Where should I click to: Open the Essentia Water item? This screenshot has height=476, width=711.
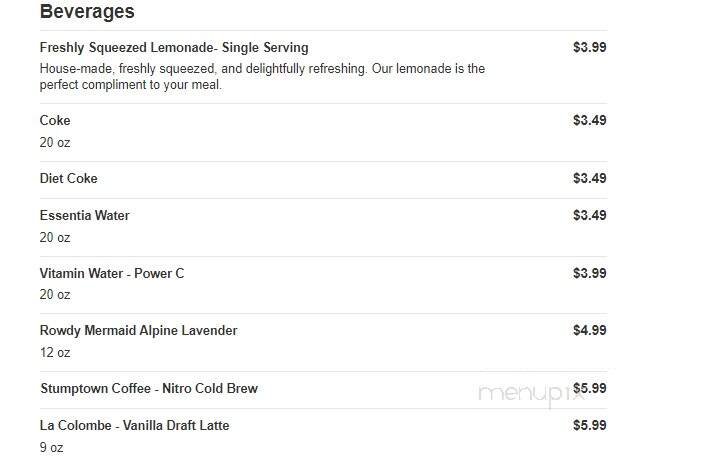84,215
